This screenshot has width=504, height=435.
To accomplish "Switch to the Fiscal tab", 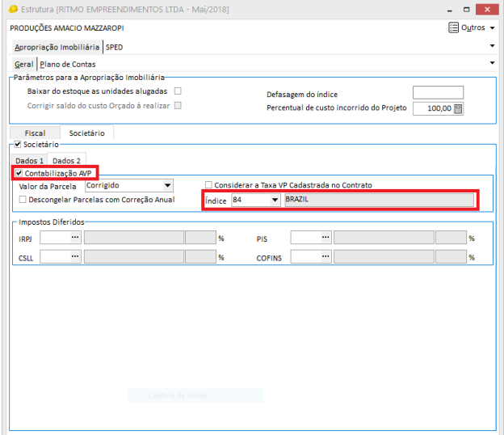I will click(x=35, y=133).
